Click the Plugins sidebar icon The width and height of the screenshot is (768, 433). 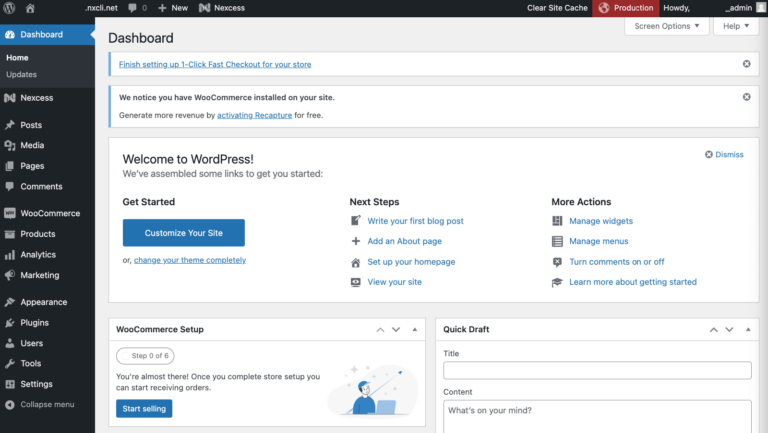coord(10,322)
